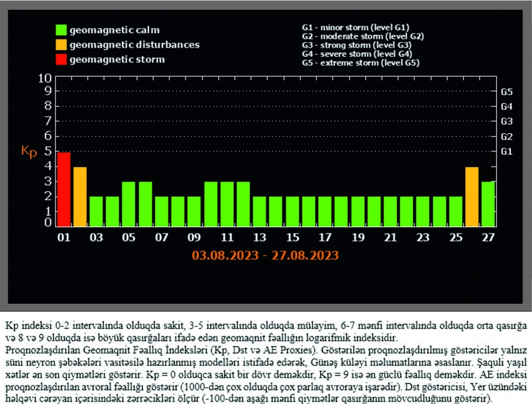
Task: Click the orange Kp axis label
Action: (x=29, y=151)
